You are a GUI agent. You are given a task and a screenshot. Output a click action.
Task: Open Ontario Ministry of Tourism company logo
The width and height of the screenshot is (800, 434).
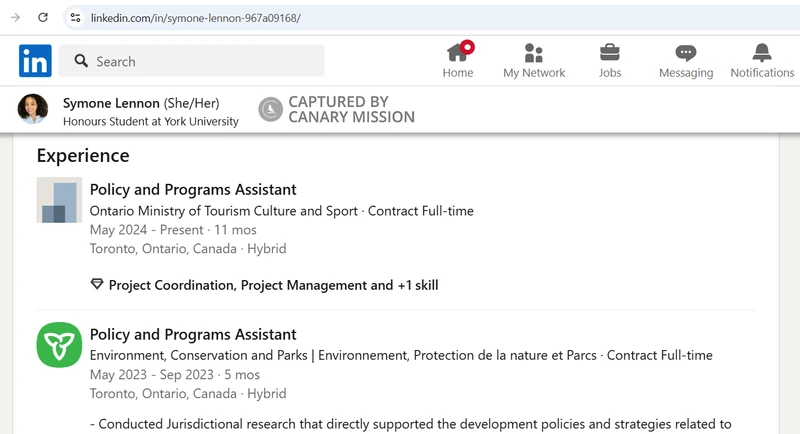coord(59,200)
